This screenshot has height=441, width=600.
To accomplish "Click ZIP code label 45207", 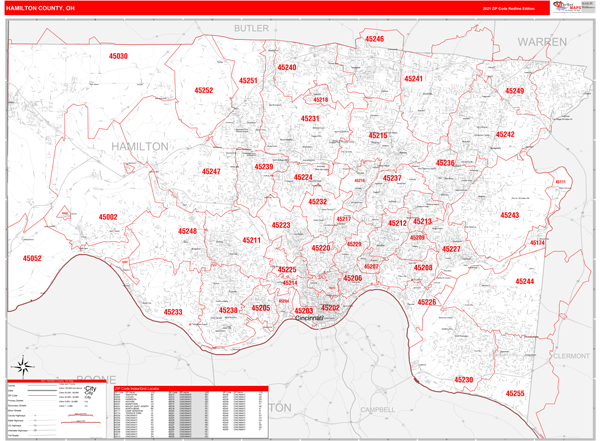I will click(x=371, y=266).
